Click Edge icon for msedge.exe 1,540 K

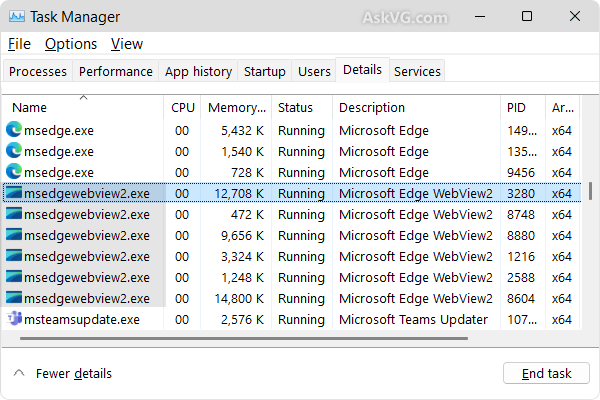[14, 151]
